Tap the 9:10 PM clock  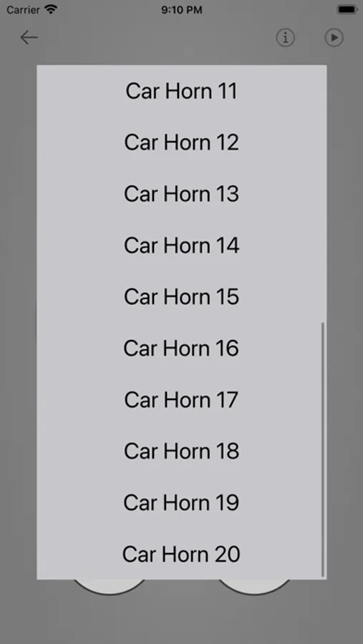[182, 10]
